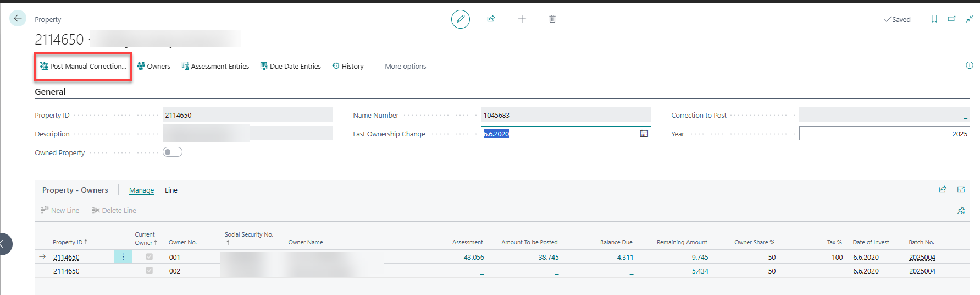Click the Balance Due column header
Image resolution: width=980 pixels, height=295 pixels.
616,242
